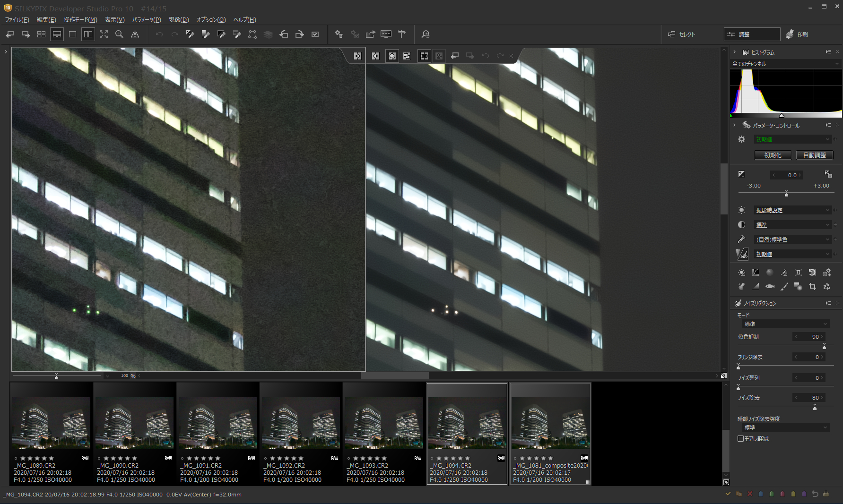
Task: Select the single preview display mode icon
Action: [x=72, y=34]
